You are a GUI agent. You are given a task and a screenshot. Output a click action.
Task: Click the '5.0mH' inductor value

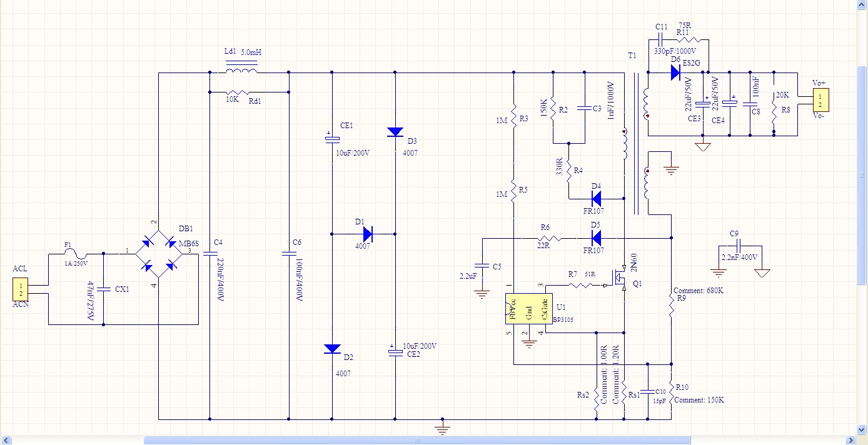click(x=251, y=52)
